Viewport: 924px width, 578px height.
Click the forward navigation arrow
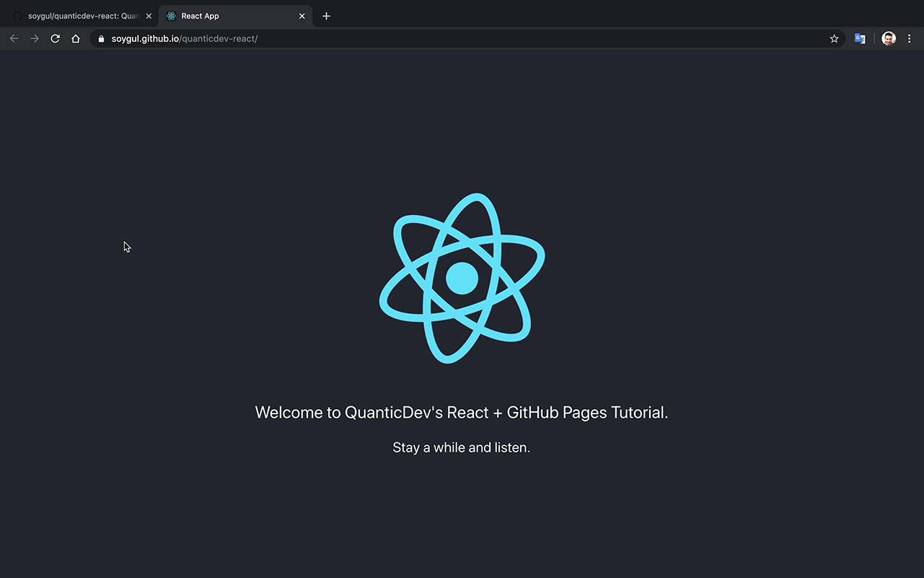[34, 38]
